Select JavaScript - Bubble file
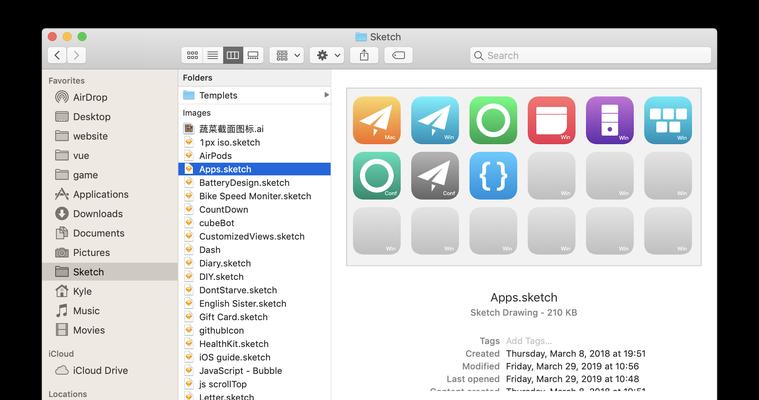This screenshot has height=400, width=759. coord(255,371)
